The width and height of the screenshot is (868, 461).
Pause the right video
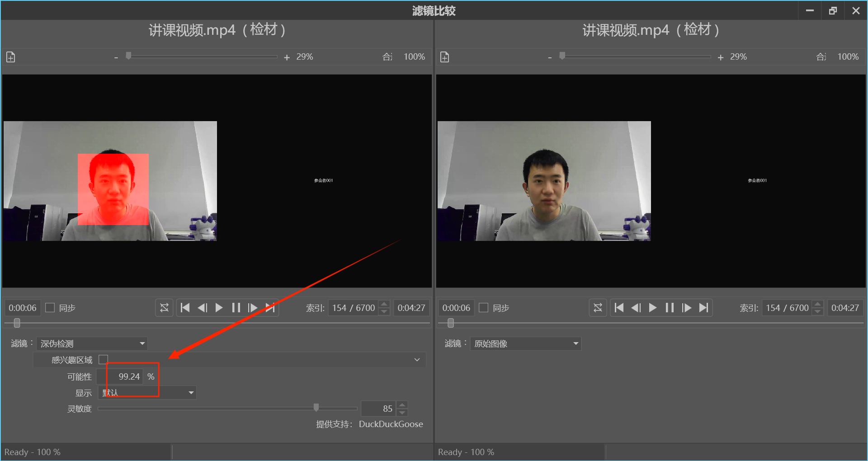coord(670,308)
